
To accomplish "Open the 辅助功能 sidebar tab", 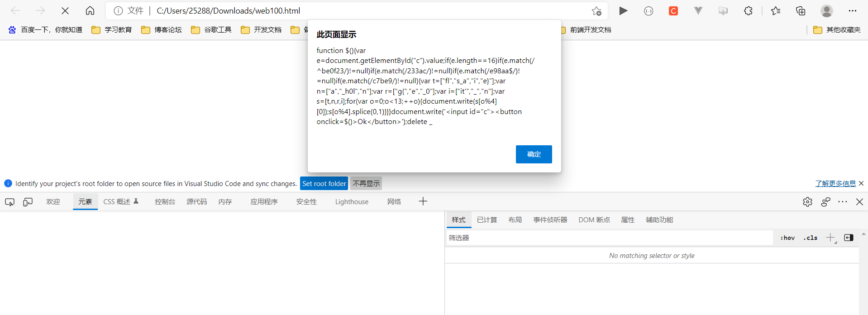I will click(659, 220).
